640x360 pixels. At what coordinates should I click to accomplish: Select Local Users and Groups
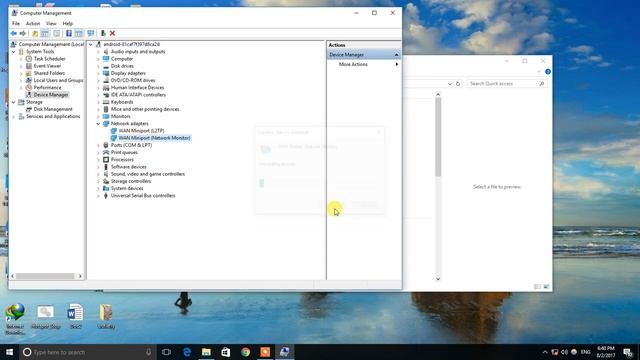58,80
